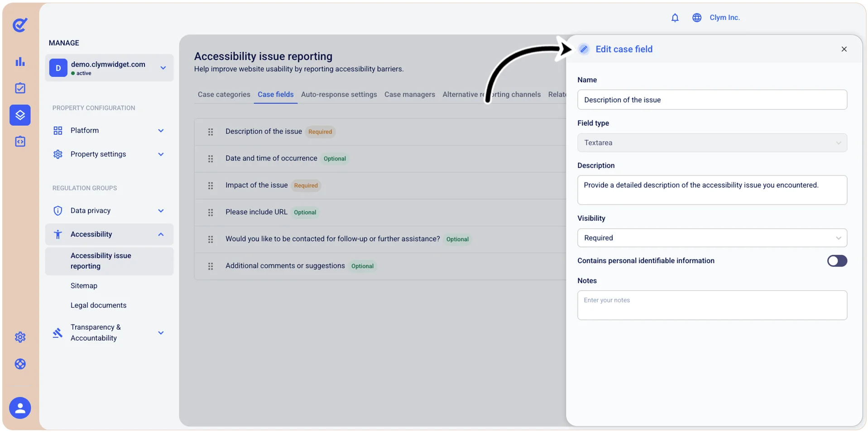Expand the Data privacy group
The width and height of the screenshot is (868, 432).
[x=109, y=211]
